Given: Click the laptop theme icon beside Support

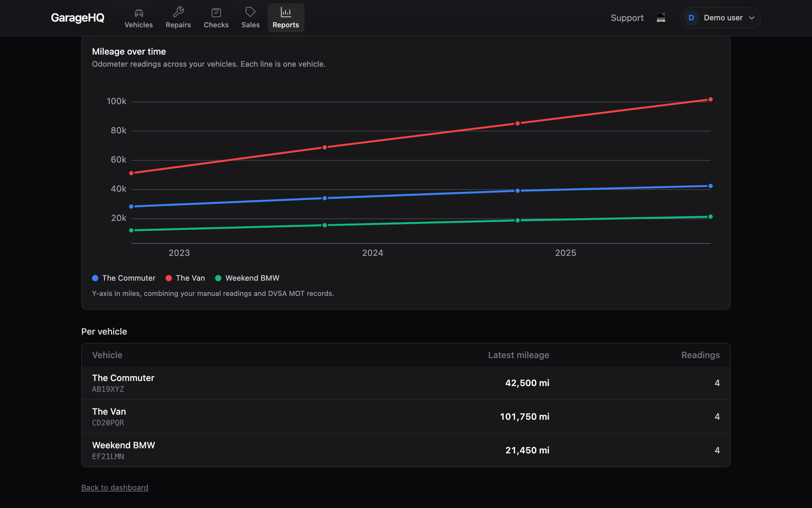Looking at the screenshot, I should pos(661,18).
